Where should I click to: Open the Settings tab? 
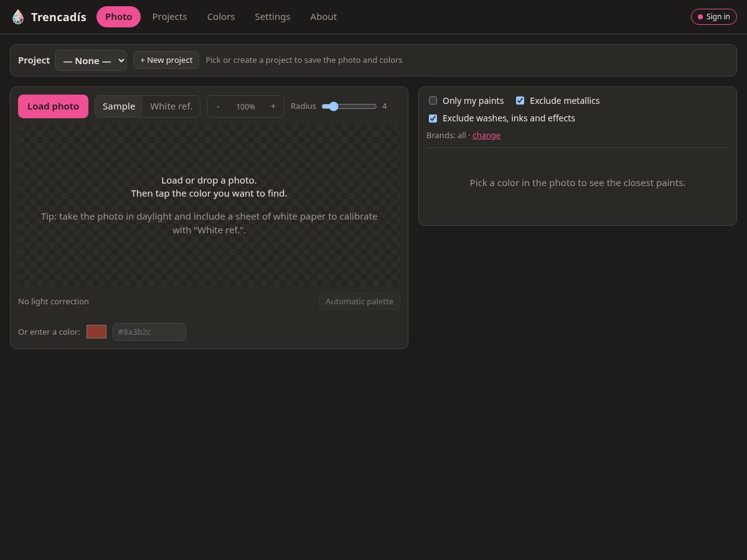pos(273,17)
